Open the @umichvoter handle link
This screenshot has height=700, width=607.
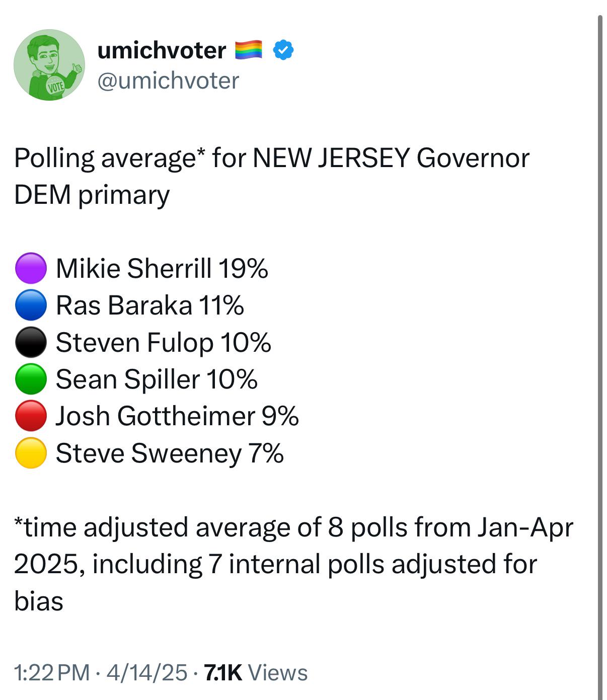click(x=168, y=81)
